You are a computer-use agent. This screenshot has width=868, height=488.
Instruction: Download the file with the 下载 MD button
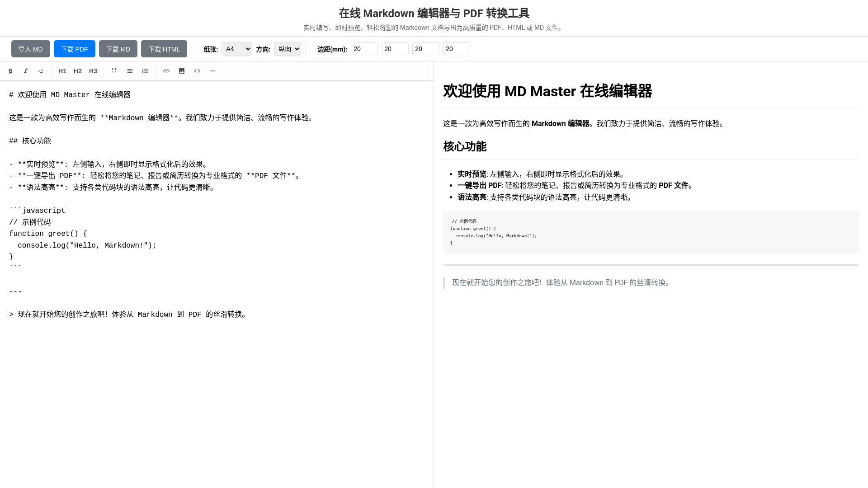click(118, 49)
